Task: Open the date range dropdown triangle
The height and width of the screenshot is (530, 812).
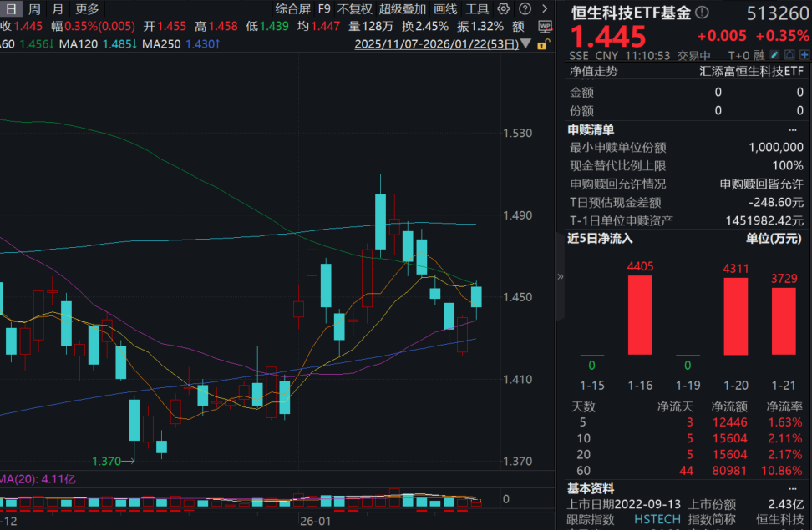Action: tap(526, 44)
